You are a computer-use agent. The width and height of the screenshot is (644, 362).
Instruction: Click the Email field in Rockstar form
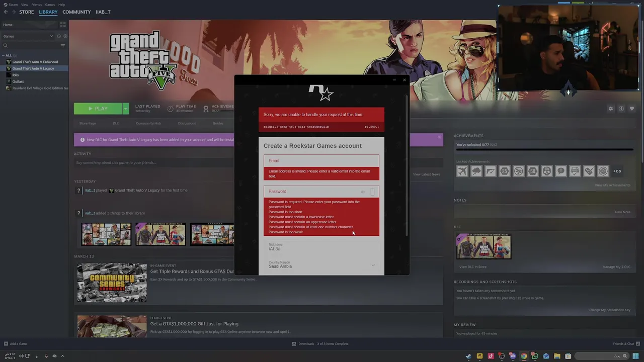(321, 160)
